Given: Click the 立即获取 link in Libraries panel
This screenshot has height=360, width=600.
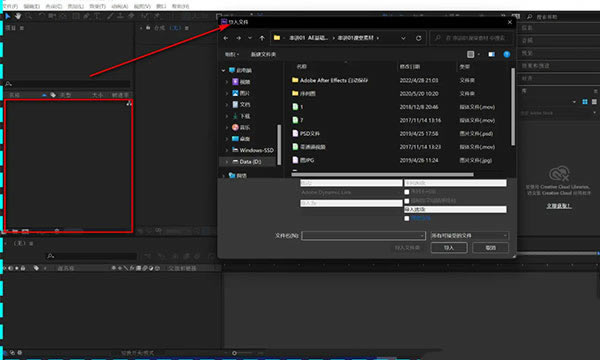Looking at the screenshot, I should [x=559, y=206].
